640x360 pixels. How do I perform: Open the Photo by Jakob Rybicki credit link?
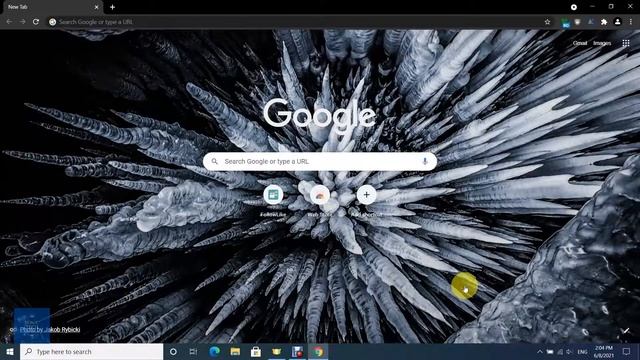coord(50,329)
